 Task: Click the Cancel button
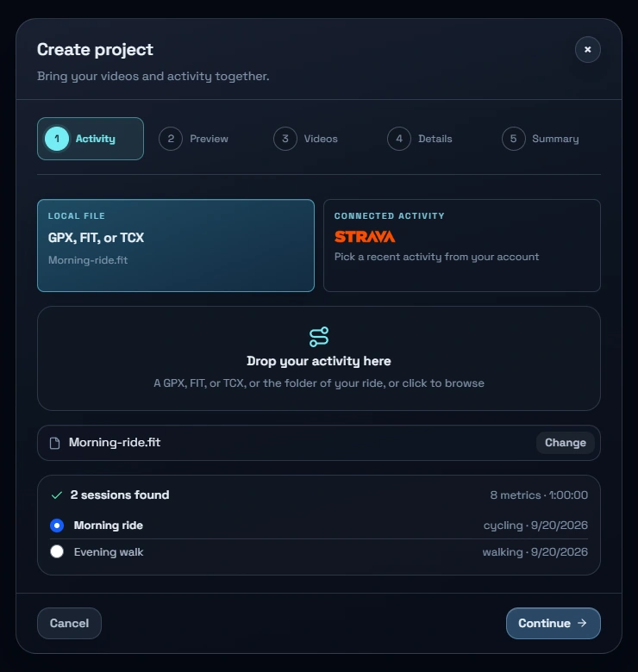70,623
